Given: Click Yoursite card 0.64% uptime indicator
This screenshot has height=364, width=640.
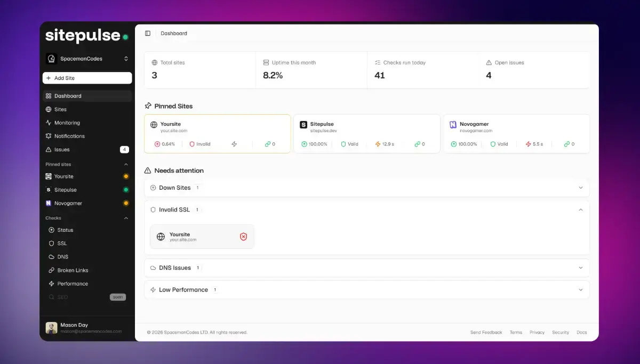Looking at the screenshot, I should pos(164,144).
